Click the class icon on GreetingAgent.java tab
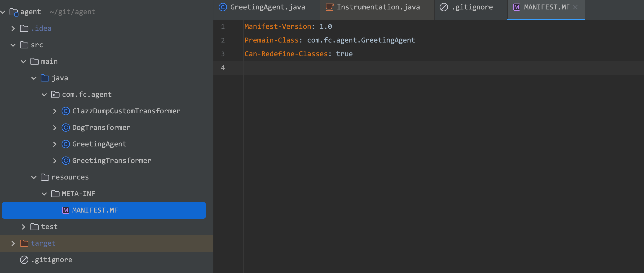 pos(223,7)
